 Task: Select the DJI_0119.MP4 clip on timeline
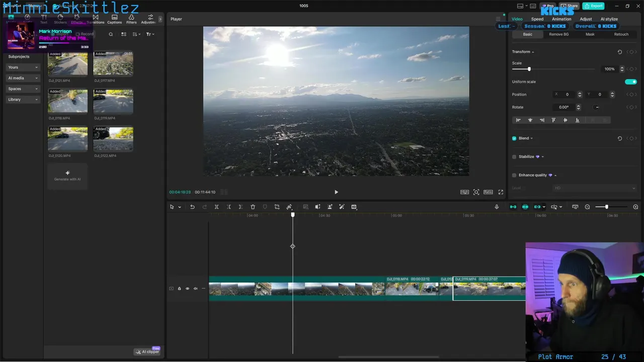point(489,289)
